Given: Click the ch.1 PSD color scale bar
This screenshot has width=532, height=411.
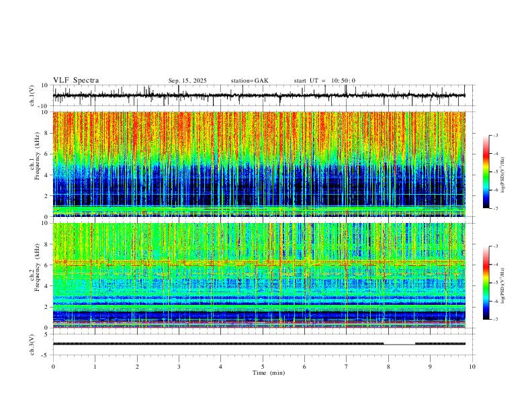Looking at the screenshot, I should point(486,172).
